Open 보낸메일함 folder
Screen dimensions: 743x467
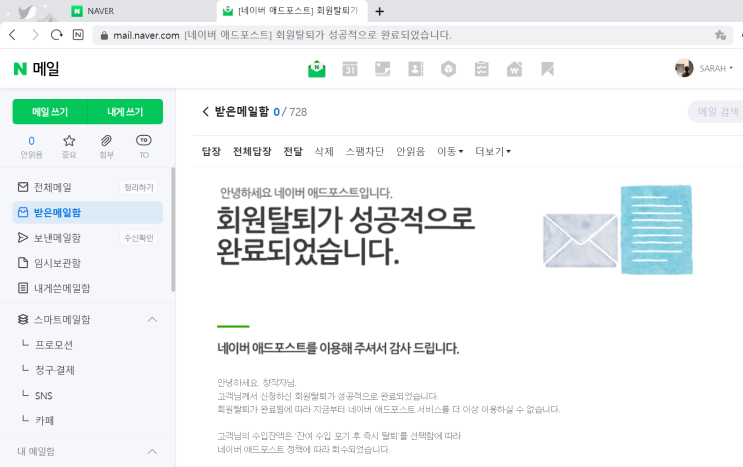tap(57, 238)
